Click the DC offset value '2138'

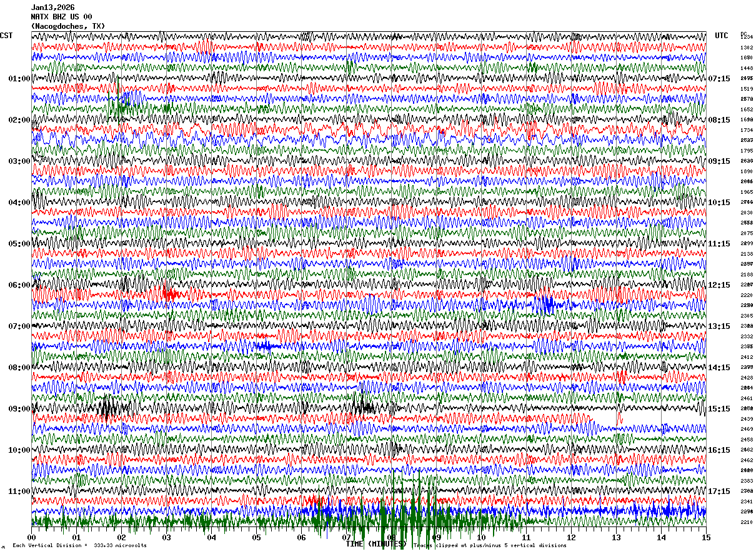[747, 254]
